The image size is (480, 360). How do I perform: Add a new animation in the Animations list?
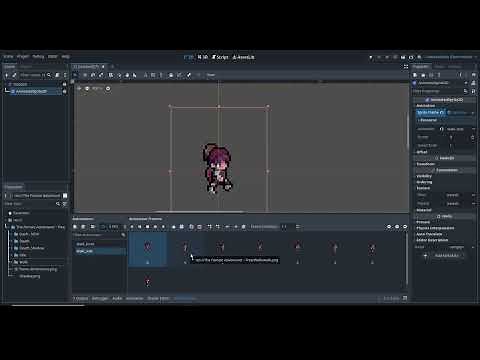pos(75,227)
